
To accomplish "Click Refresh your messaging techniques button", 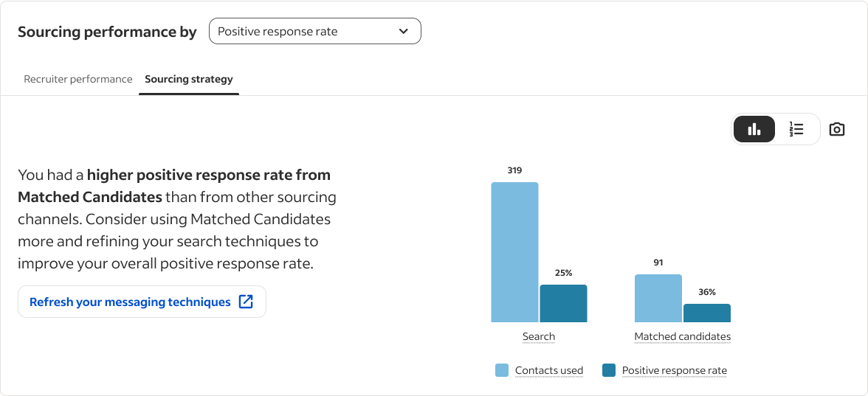I will 142,302.
